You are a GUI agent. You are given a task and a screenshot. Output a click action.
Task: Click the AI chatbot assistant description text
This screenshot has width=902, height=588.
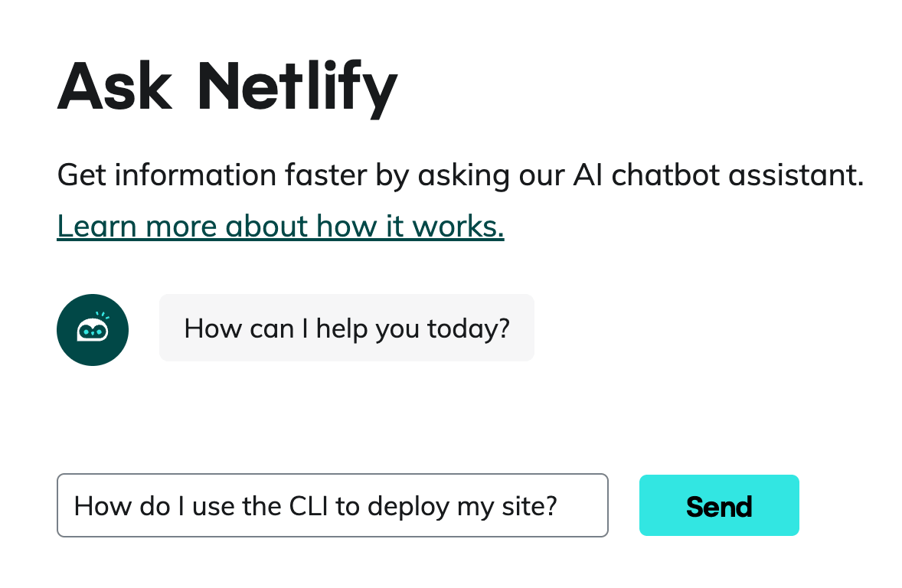click(460, 175)
